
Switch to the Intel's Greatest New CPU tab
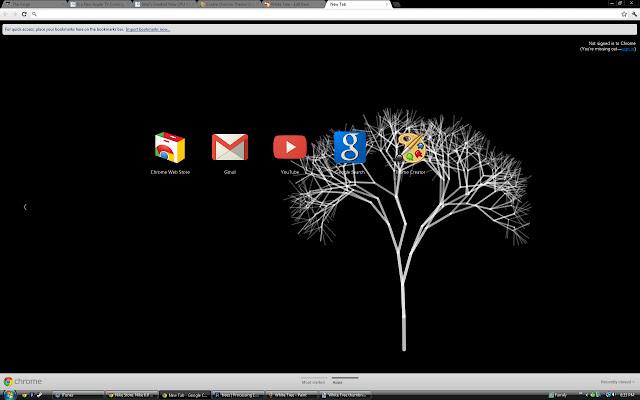click(165, 4)
